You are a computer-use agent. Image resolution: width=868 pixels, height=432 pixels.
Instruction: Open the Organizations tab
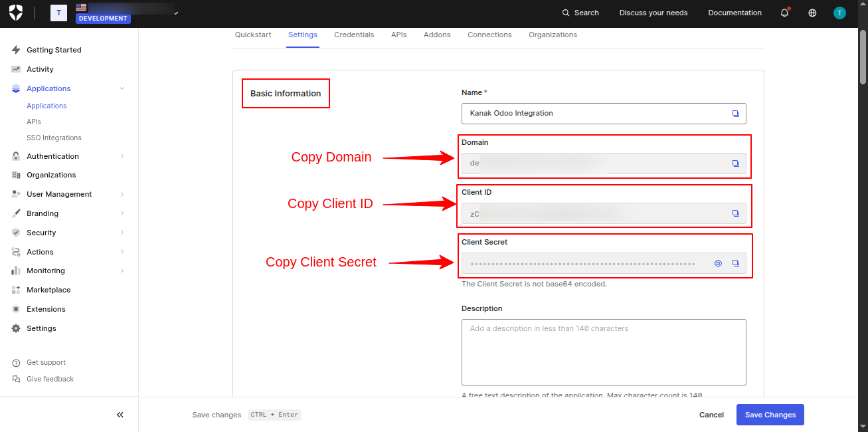(553, 35)
